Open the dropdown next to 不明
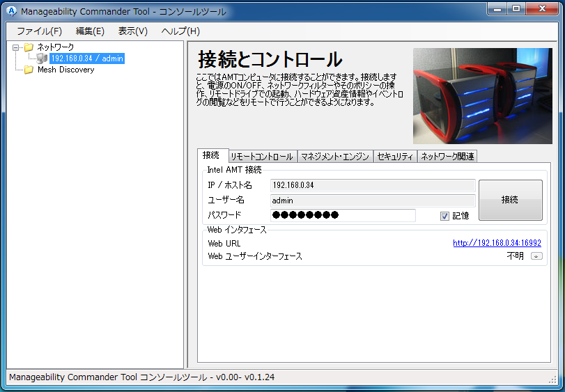565x392 pixels. coord(536,256)
